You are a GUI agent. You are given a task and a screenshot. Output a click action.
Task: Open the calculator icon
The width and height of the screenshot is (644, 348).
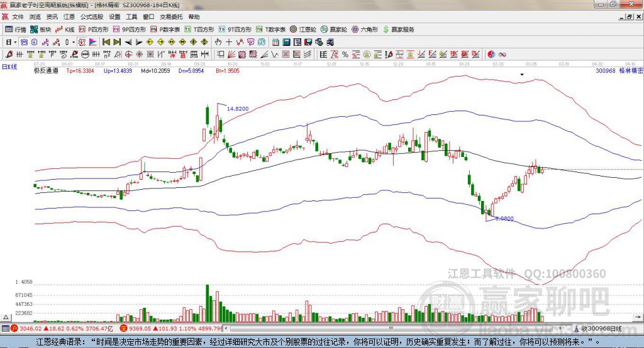point(287,42)
